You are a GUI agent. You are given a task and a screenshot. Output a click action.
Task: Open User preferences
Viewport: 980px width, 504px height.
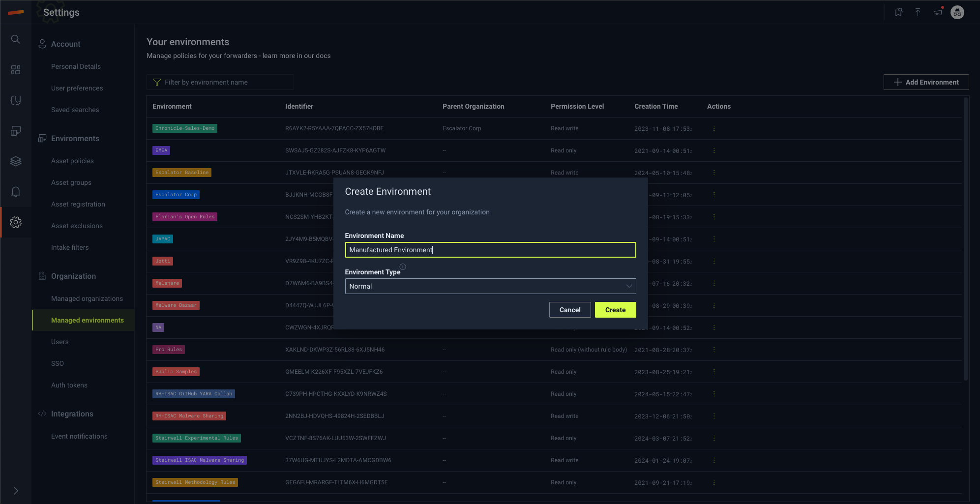pos(77,88)
